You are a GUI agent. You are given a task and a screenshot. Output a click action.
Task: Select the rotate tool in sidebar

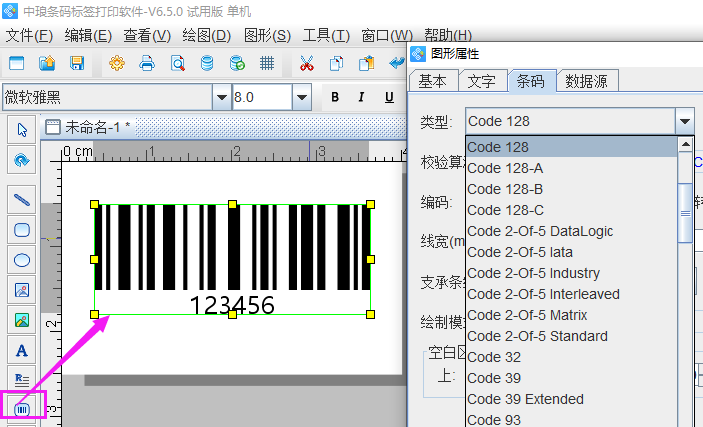click(22, 160)
